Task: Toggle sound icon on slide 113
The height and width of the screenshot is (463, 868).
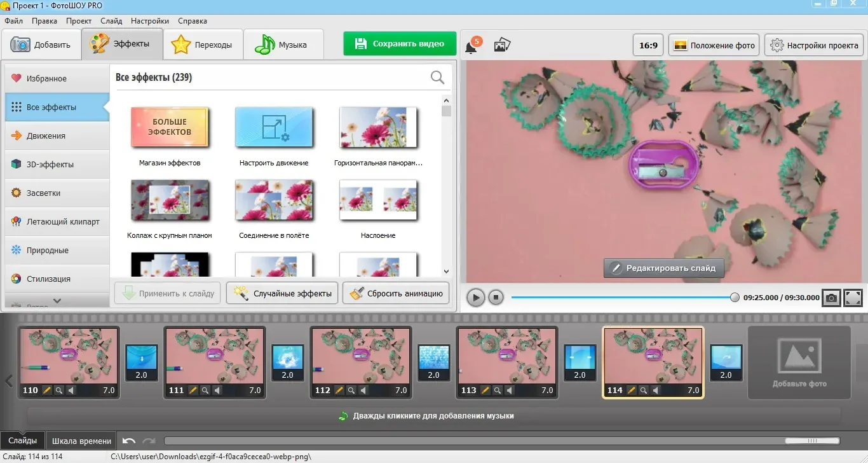Action: [x=510, y=390]
